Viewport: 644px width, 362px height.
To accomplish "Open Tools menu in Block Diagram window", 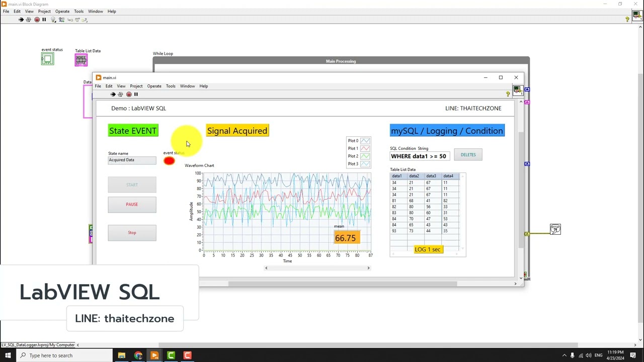I will click(79, 11).
